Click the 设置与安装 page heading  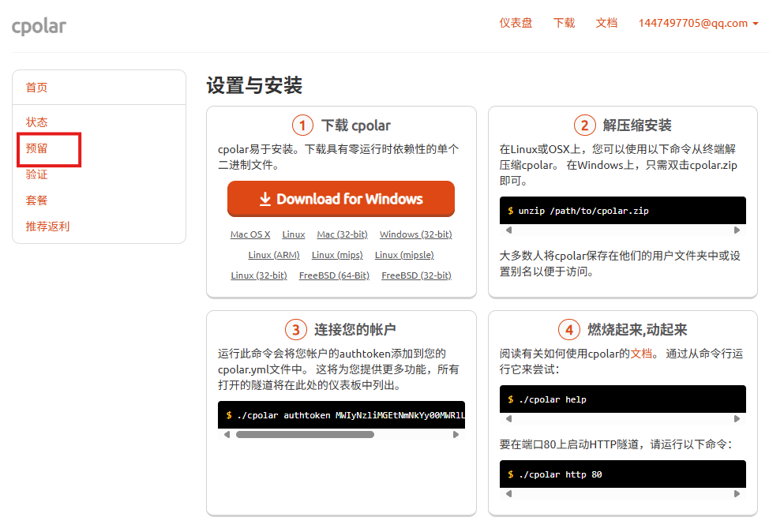tap(254, 85)
